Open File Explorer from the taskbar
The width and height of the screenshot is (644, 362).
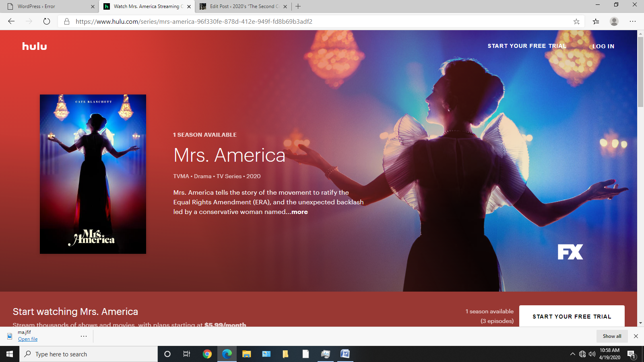pyautogui.click(x=246, y=354)
